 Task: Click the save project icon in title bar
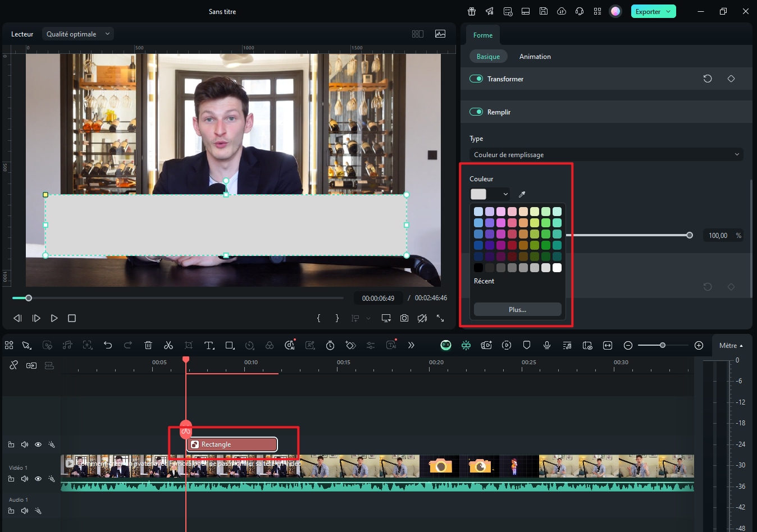click(x=544, y=11)
